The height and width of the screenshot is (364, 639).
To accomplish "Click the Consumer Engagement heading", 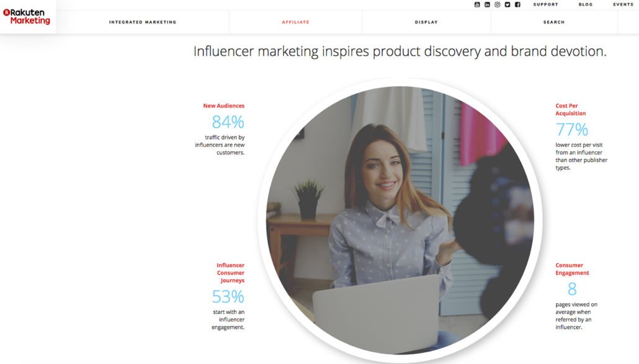I will (x=572, y=269).
